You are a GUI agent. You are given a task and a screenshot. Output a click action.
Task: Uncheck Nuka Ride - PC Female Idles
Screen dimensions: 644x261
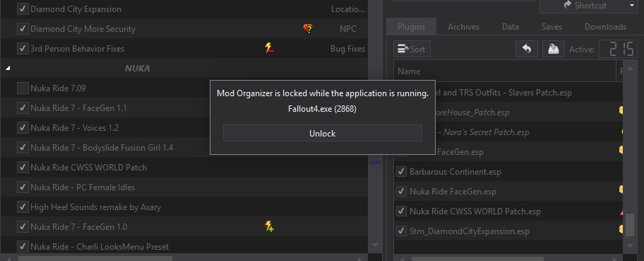tap(23, 187)
